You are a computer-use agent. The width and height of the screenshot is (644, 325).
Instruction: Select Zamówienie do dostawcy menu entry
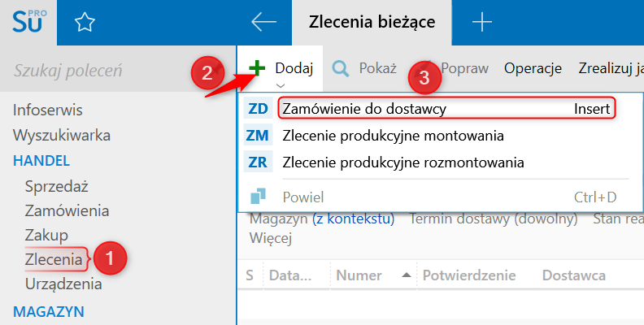click(x=364, y=109)
